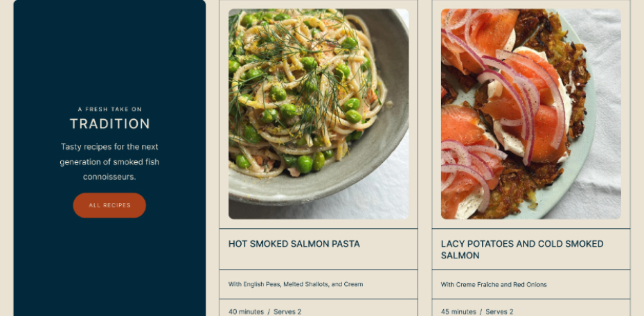The height and width of the screenshot is (316, 644).
Task: Click the 40 minutes cook time text
Action: 246,311
